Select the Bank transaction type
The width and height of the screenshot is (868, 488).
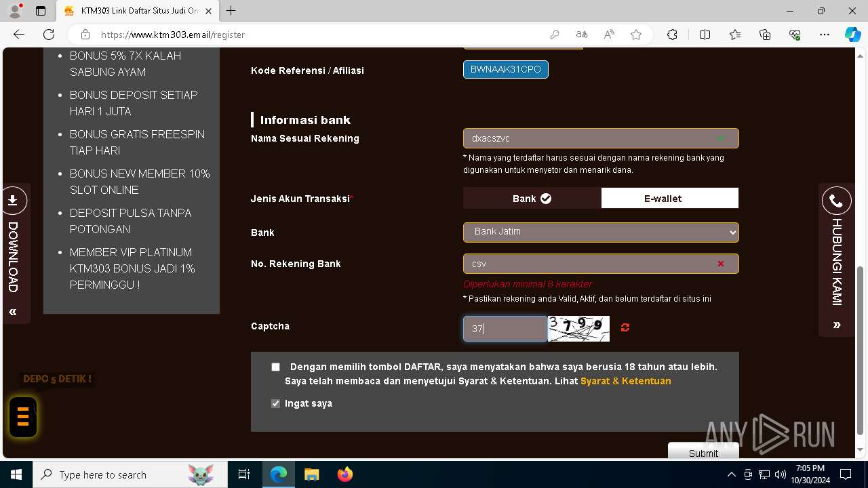[532, 198]
